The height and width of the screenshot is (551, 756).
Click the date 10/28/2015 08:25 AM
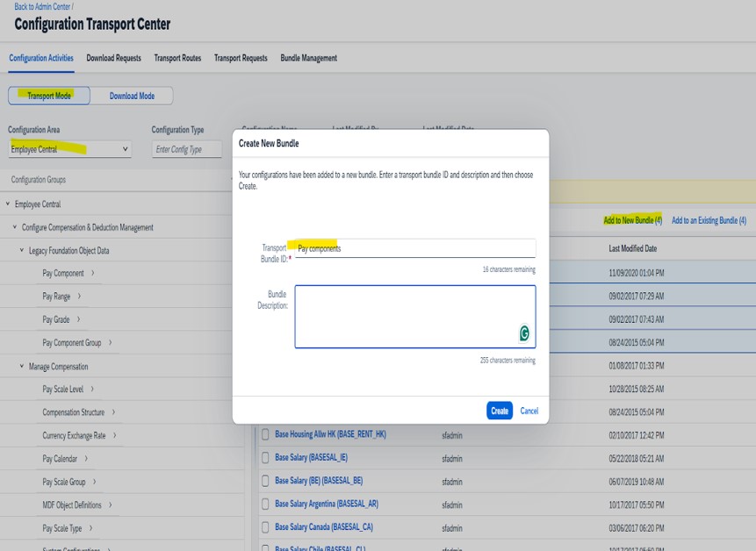point(637,390)
